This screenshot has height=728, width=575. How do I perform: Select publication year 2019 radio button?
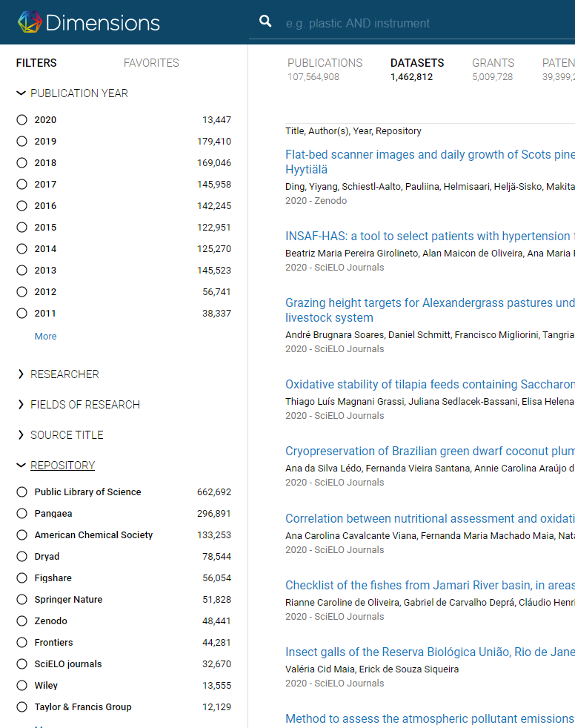pyautogui.click(x=21, y=141)
